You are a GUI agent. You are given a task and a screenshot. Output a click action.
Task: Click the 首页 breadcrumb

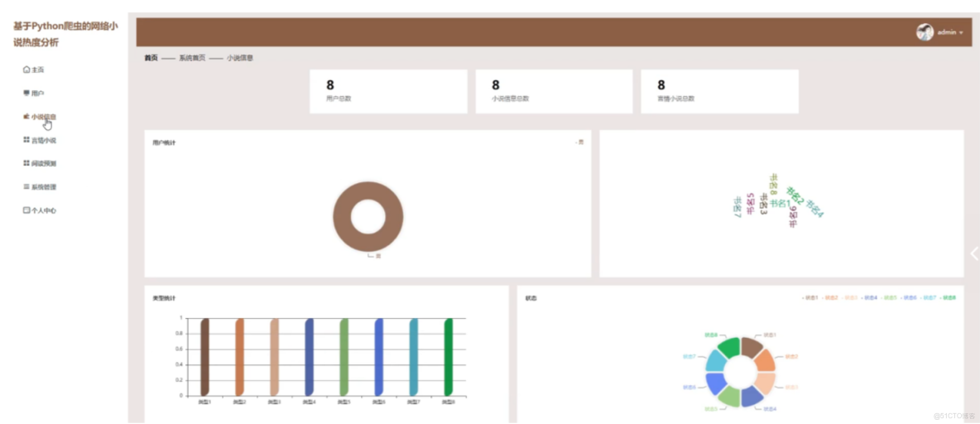pyautogui.click(x=151, y=57)
